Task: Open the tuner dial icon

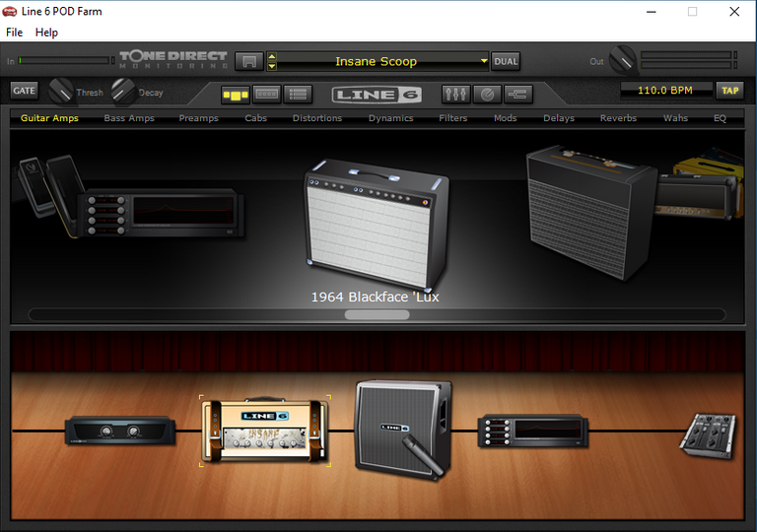Action: [x=487, y=95]
